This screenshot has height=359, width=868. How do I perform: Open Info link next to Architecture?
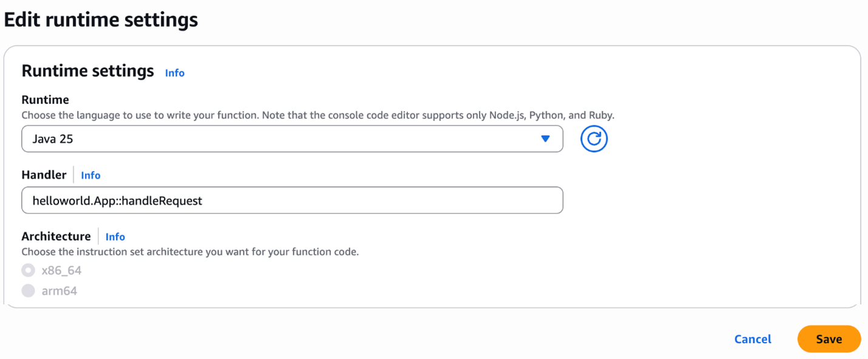(115, 237)
